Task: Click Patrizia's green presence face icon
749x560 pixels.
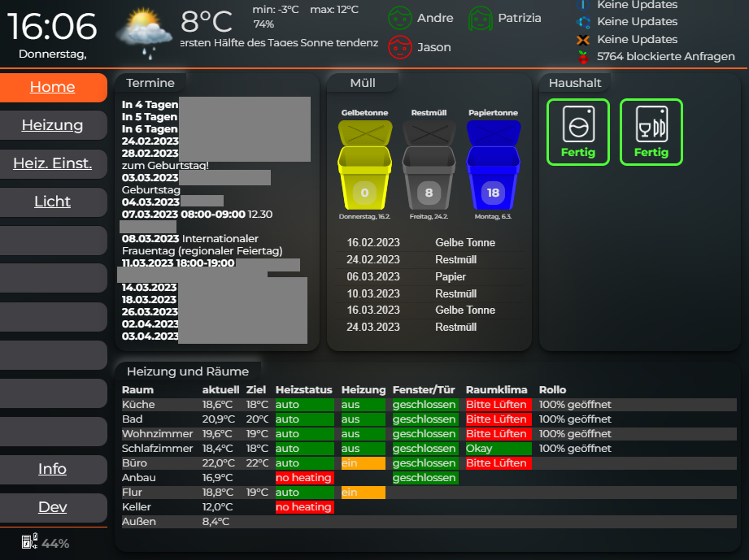Action: click(x=481, y=18)
